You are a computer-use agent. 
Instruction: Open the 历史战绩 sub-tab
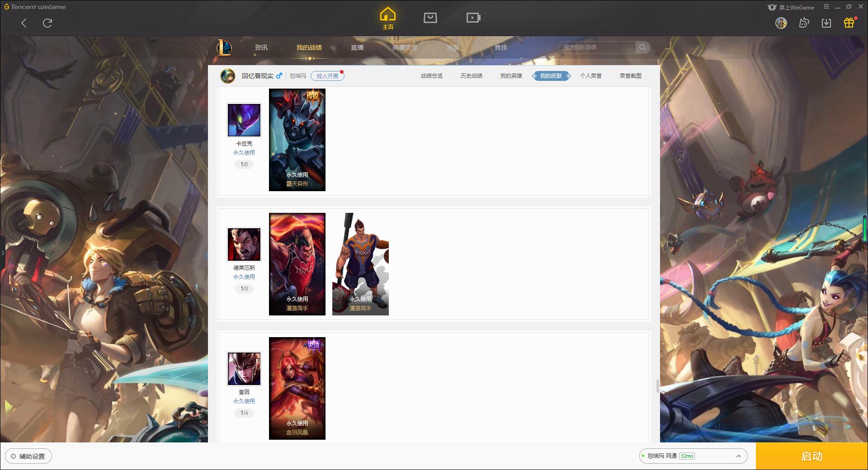tap(472, 76)
